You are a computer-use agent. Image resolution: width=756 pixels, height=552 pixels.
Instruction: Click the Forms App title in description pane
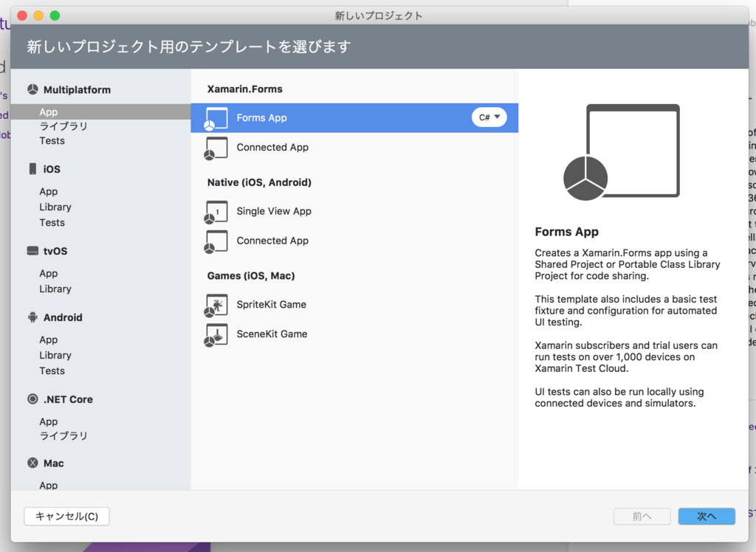click(566, 232)
